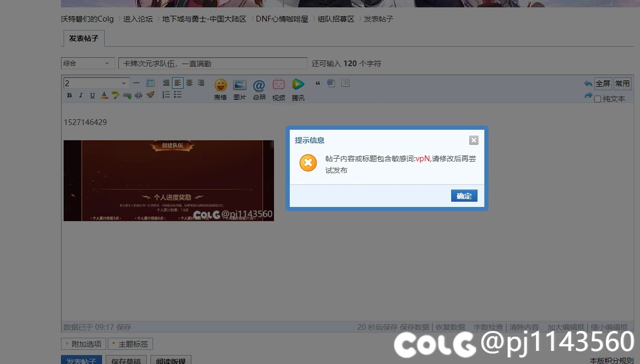Click the 发表帖子 breadcrumb text
Image resolution: width=640 pixels, height=364 pixels.
(x=379, y=19)
